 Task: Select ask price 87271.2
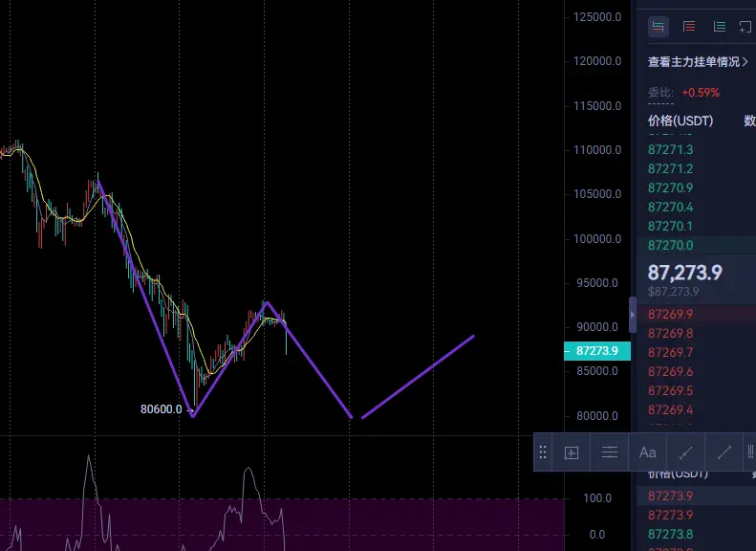pos(670,169)
